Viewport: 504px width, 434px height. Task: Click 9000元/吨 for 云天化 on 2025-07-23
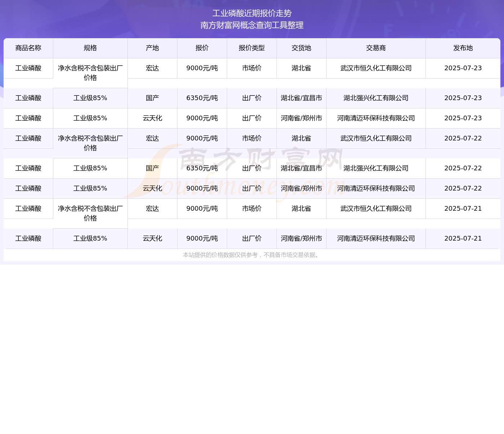click(202, 118)
